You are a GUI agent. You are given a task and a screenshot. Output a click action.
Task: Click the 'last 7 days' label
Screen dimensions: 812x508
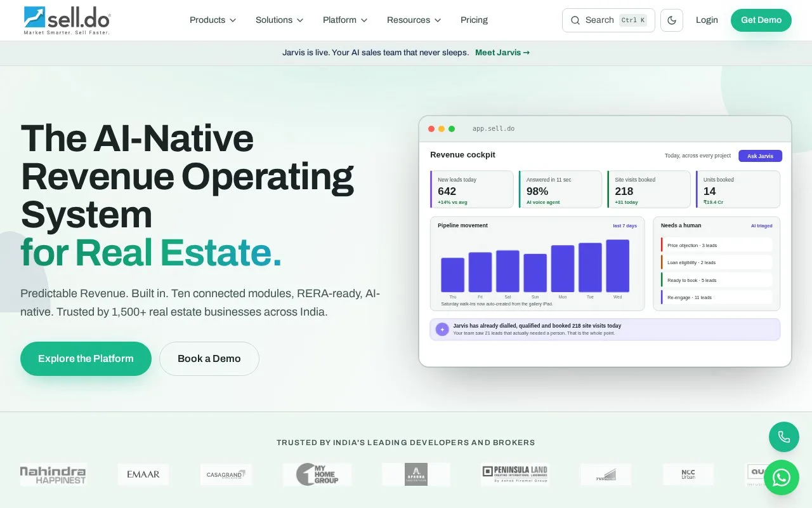(625, 226)
